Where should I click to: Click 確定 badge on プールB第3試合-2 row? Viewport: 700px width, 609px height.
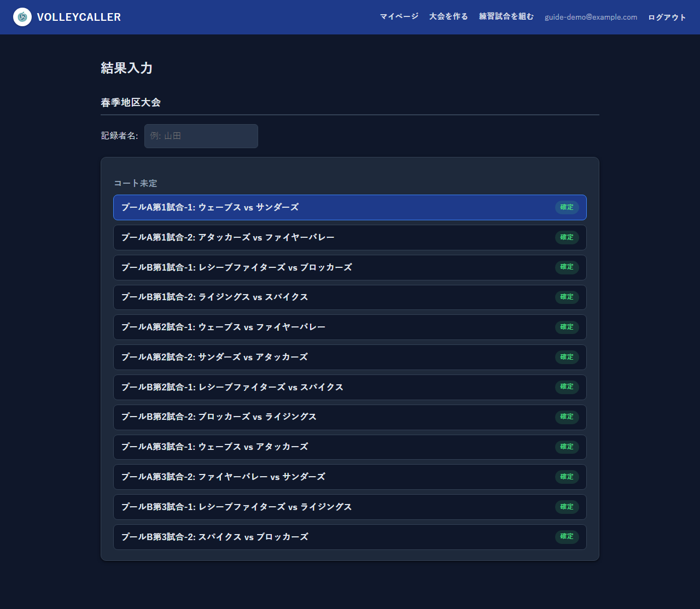point(567,537)
